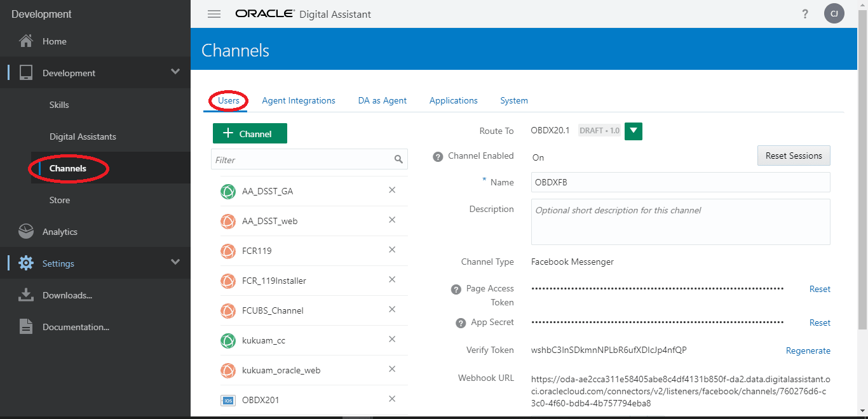Collapse the Settings sidebar section chevron
Screen dimensions: 868x419
coord(175,262)
